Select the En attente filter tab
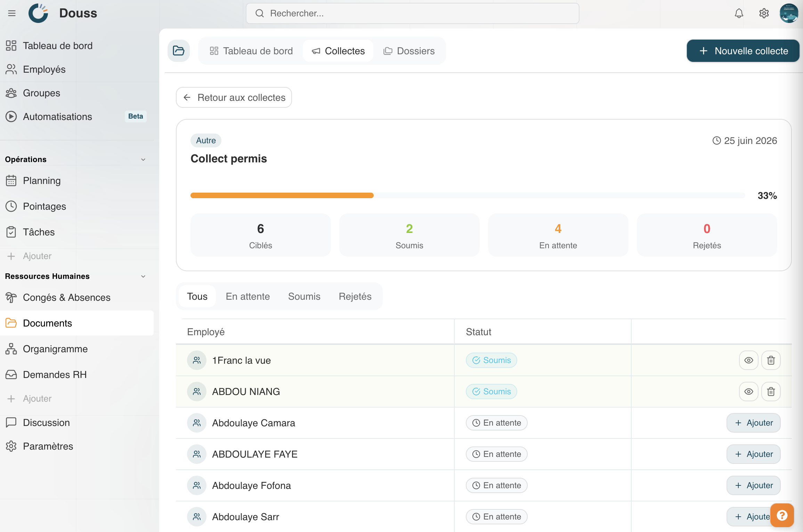Viewport: 803px width, 532px height. click(x=248, y=296)
